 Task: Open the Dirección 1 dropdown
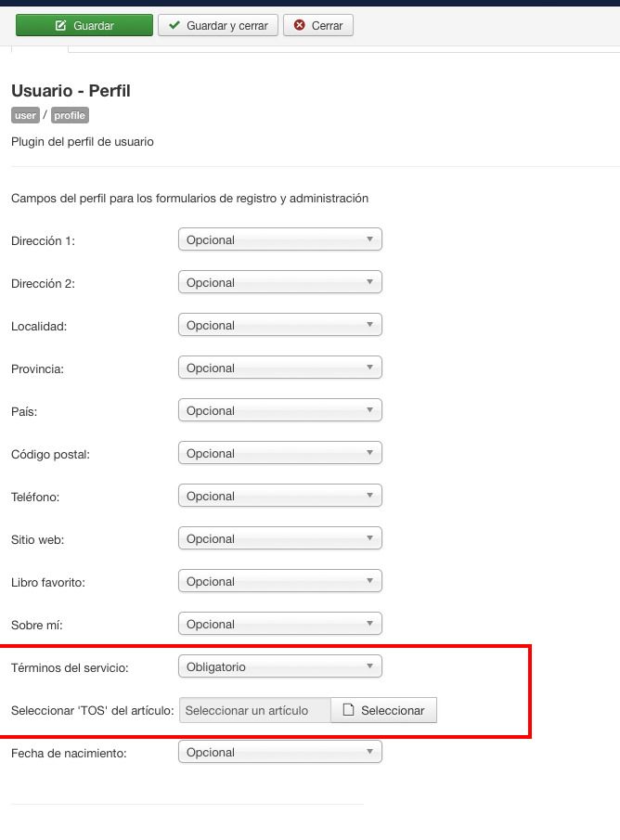tap(279, 239)
